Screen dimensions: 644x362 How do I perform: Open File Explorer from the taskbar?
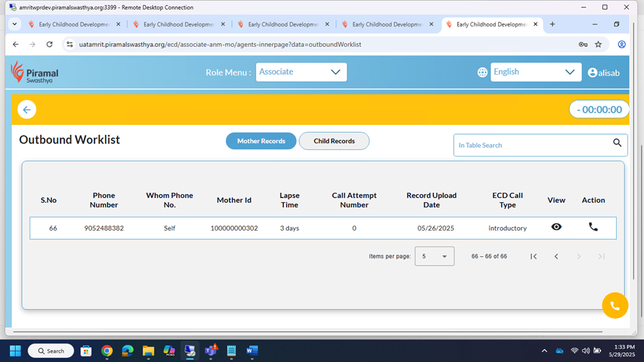148,351
